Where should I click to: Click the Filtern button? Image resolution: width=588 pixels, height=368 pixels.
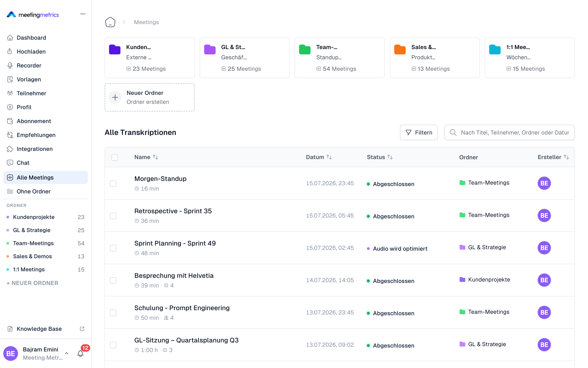419,132
